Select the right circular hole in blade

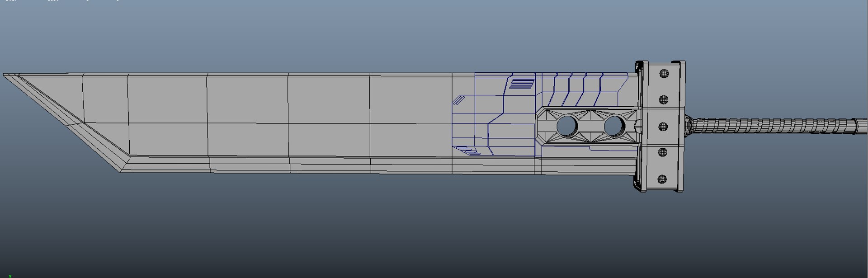tap(614, 126)
